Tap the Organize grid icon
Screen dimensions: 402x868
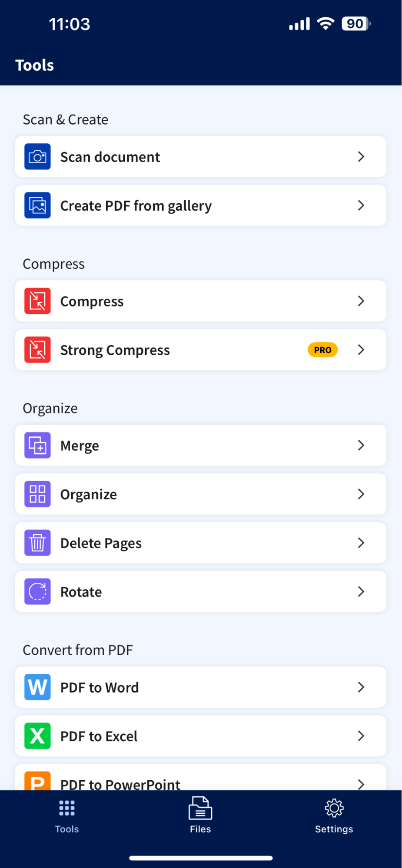point(37,494)
